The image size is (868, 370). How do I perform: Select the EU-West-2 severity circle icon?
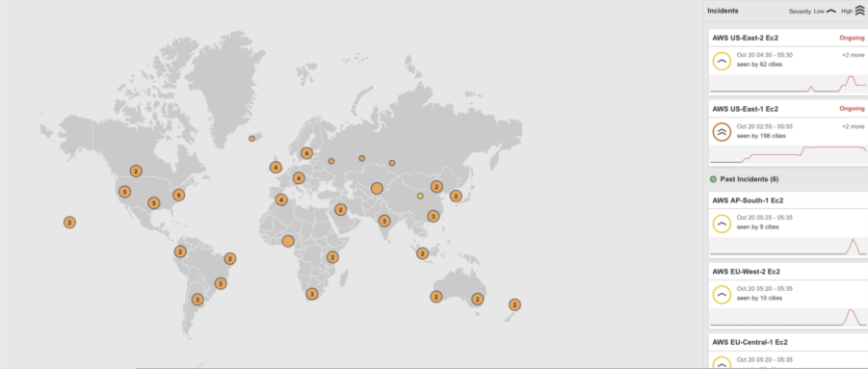[722, 295]
